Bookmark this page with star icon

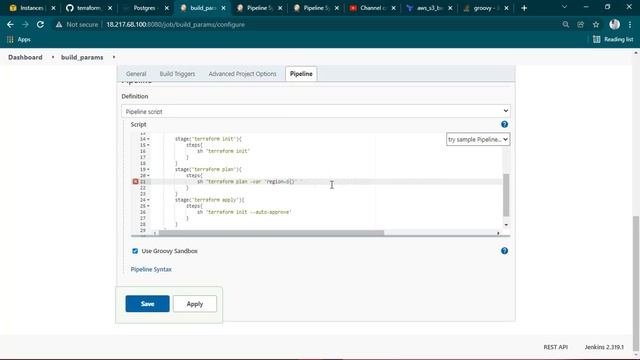(596, 24)
